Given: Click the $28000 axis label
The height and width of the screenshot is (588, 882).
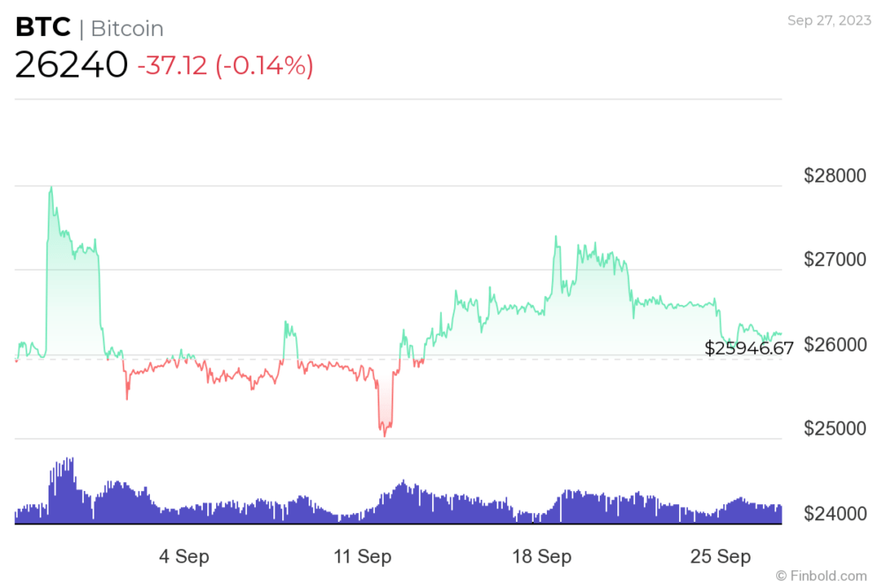Looking at the screenshot, I should click(x=834, y=175).
